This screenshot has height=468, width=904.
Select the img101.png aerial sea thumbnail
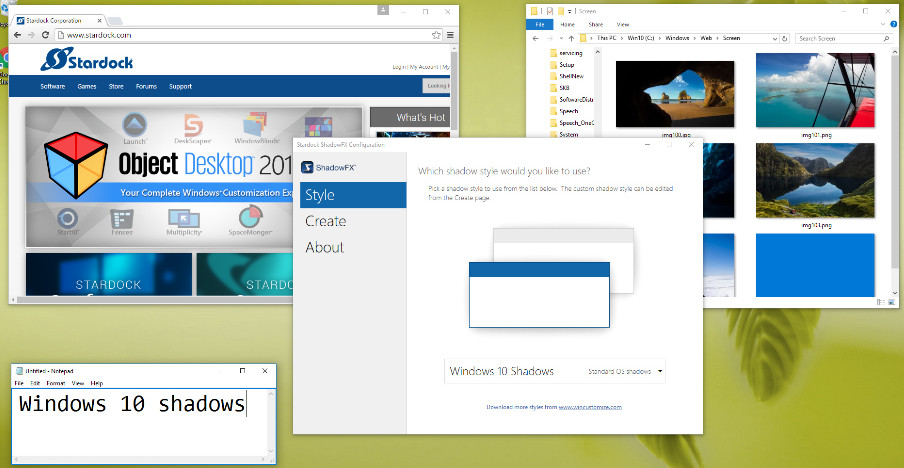(815, 90)
